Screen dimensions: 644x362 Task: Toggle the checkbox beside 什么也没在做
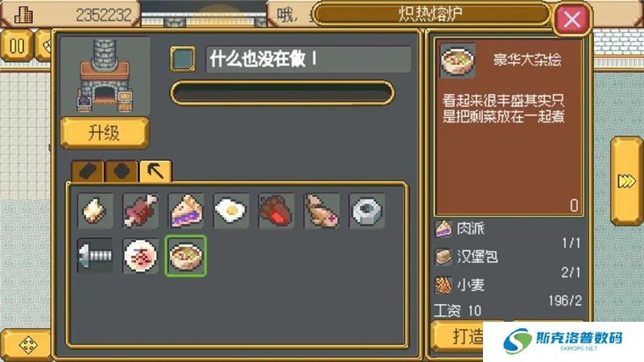click(183, 59)
